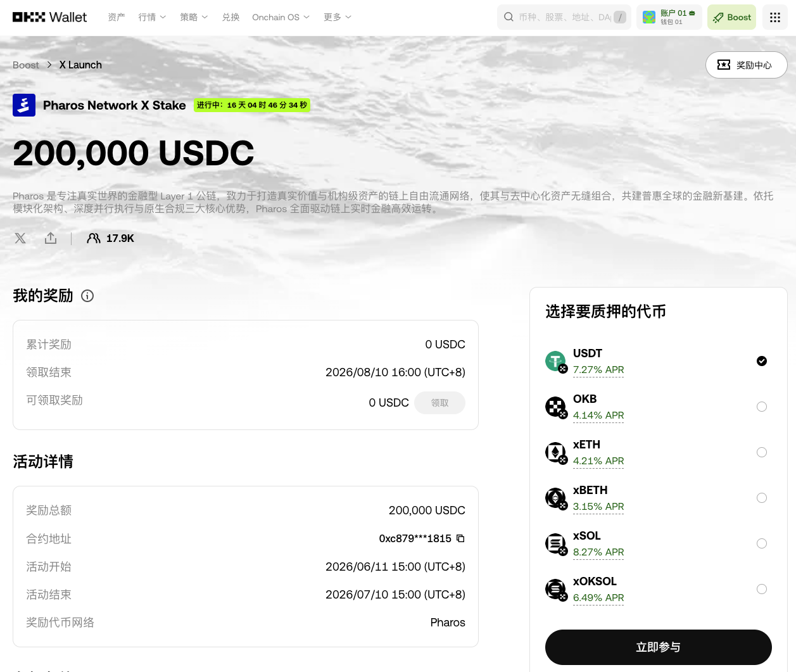Click the info icon beside 我的奖励
The image size is (796, 672).
(87, 296)
